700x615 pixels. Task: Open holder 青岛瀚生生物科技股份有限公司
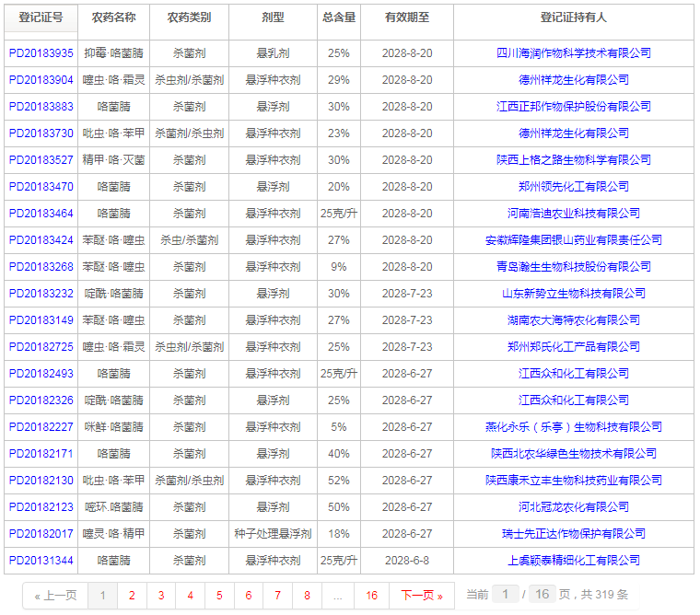click(574, 267)
